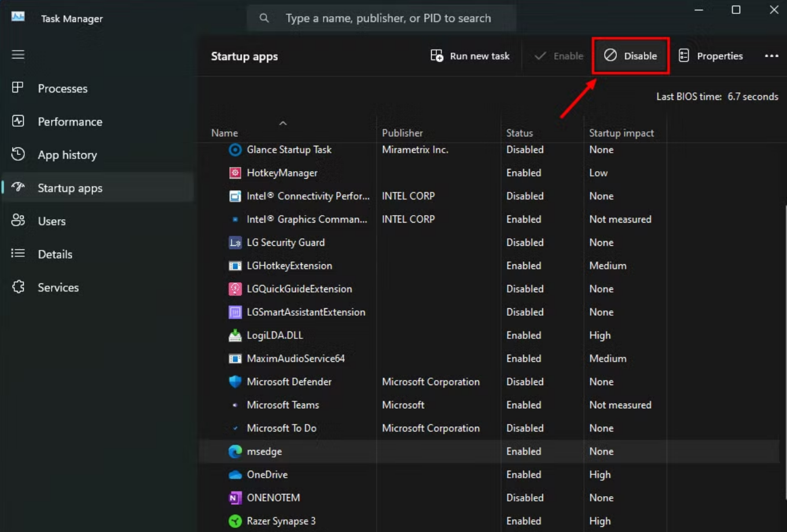
Task: Click Run new task button
Action: [x=470, y=56]
